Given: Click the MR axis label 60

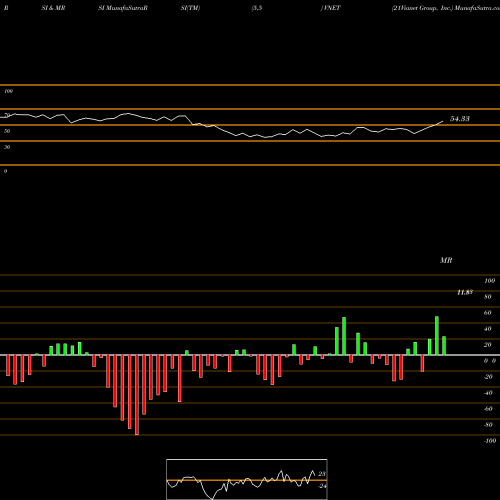Looking at the screenshot, I should tap(488, 313).
